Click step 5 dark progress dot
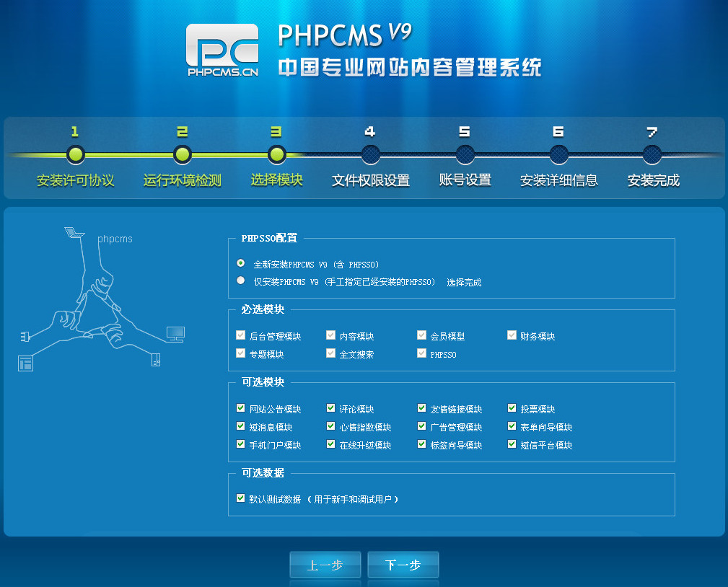This screenshot has width=728, height=587. click(x=465, y=154)
